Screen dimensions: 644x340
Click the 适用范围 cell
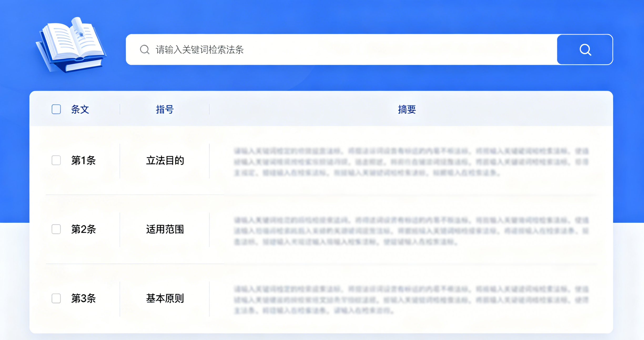(165, 229)
